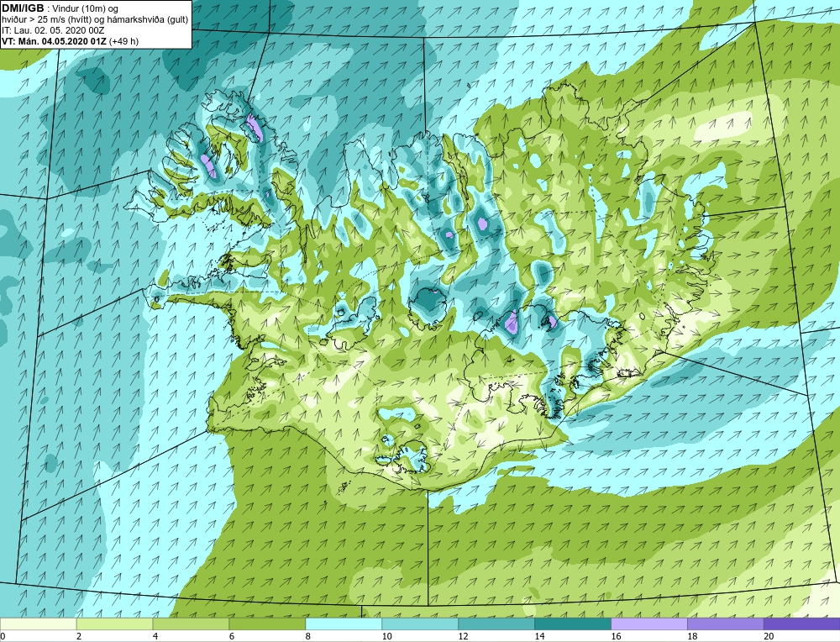This screenshot has width=840, height=642.
Task: Click the legend value label 16
Action: [616, 636]
